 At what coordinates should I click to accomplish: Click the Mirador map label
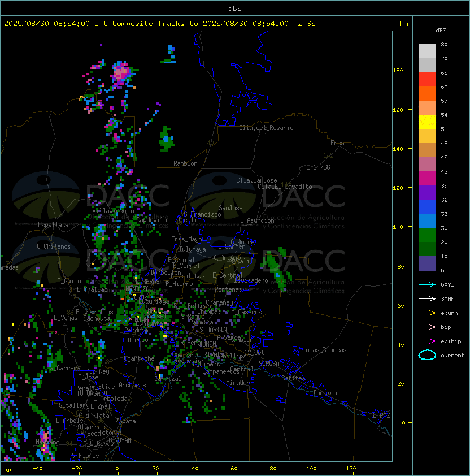[x=238, y=383]
